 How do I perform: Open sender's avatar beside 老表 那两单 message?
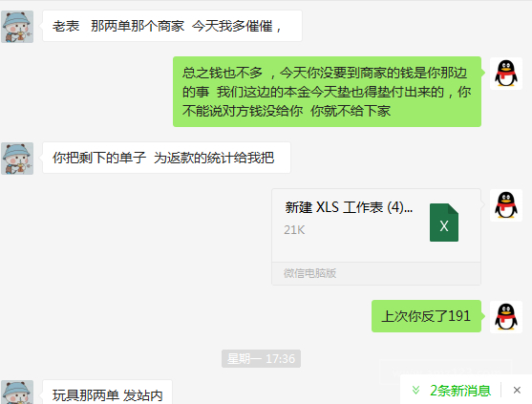pos(17,27)
